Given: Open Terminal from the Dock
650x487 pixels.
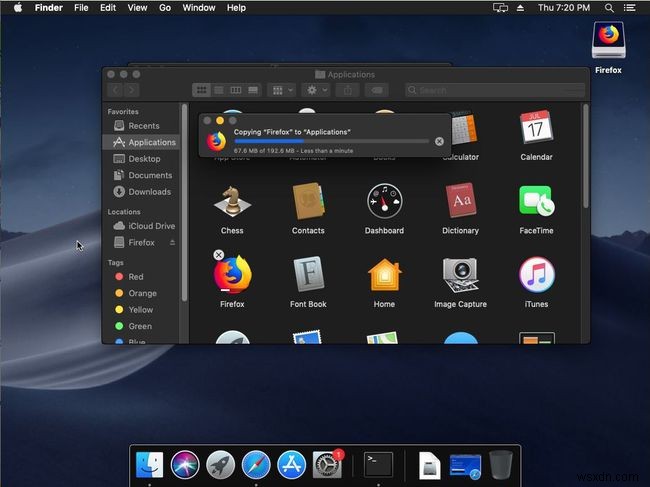Looking at the screenshot, I should coord(378,464).
